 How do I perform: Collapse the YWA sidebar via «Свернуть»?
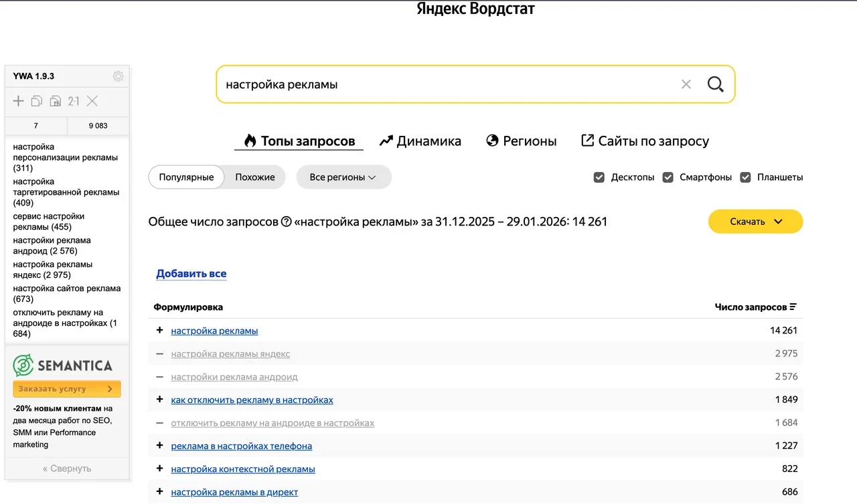click(x=66, y=468)
